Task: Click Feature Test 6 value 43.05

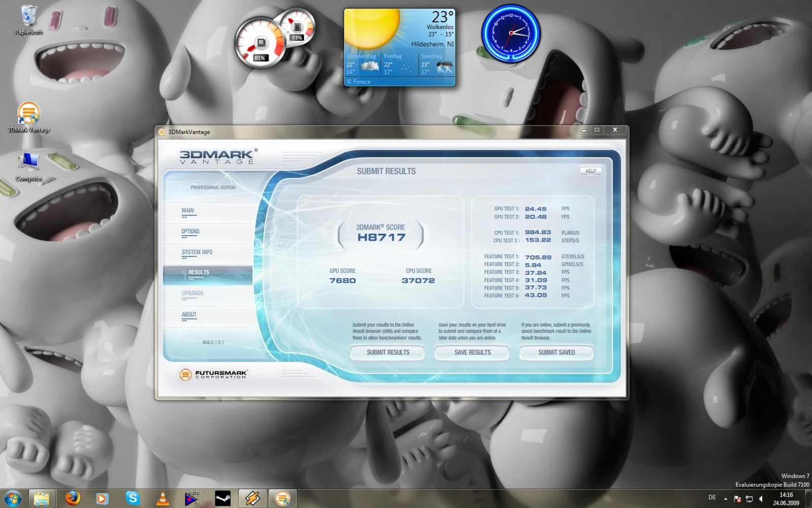Action: pyautogui.click(x=536, y=295)
